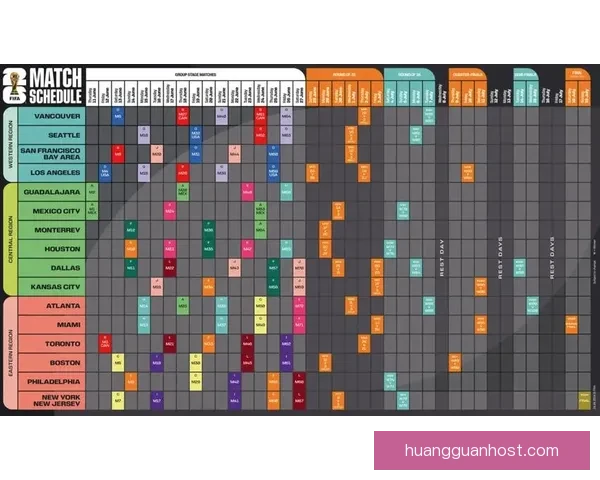Select the MONTERREY row label
Viewport: 600px width, 480px height.
pos(52,230)
